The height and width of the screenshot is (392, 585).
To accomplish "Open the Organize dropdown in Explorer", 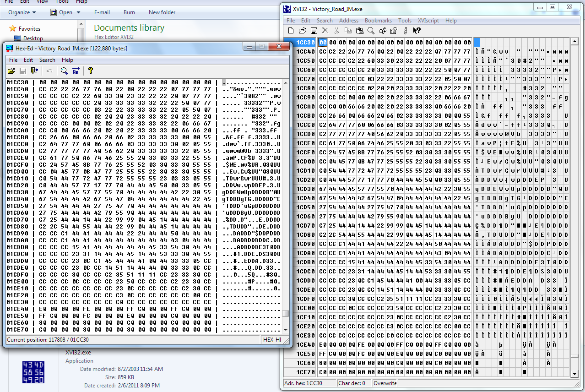I will click(x=22, y=12).
